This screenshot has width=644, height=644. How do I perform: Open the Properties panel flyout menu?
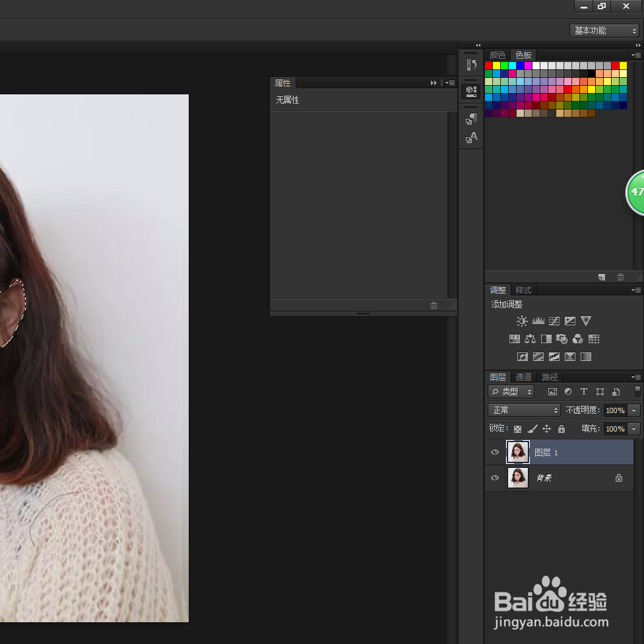click(x=450, y=83)
